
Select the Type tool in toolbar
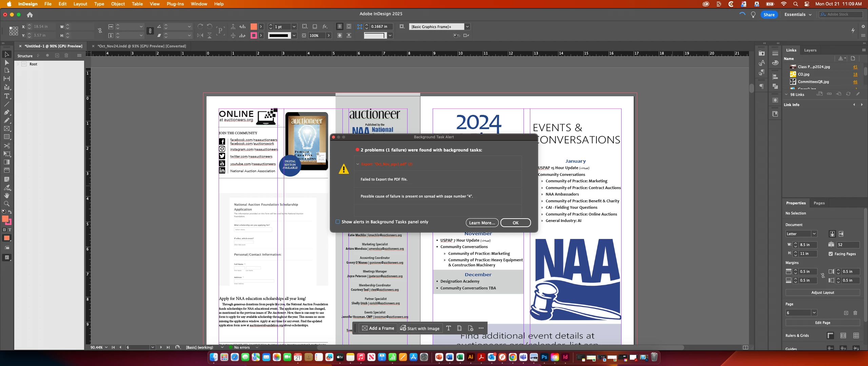pyautogui.click(x=6, y=96)
